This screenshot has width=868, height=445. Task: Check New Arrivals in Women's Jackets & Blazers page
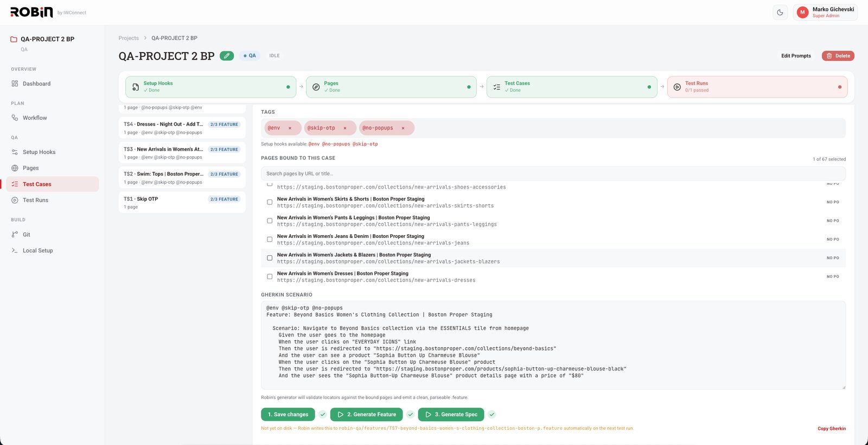(x=270, y=258)
